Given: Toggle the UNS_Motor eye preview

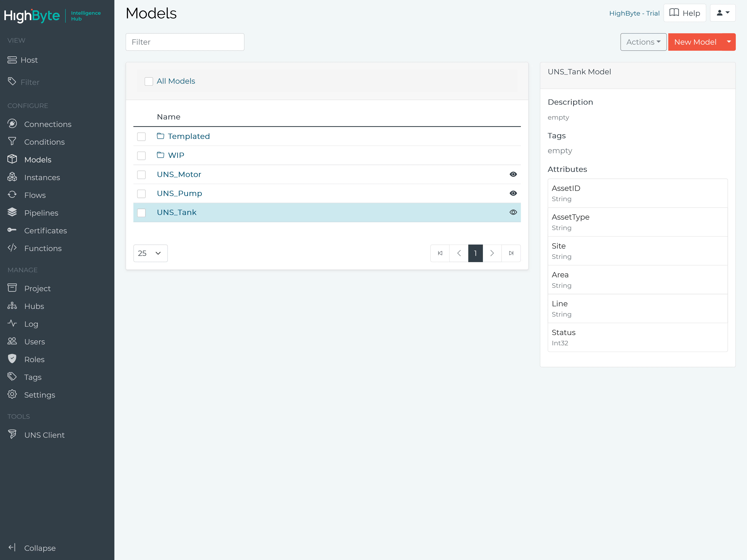Looking at the screenshot, I should (513, 174).
